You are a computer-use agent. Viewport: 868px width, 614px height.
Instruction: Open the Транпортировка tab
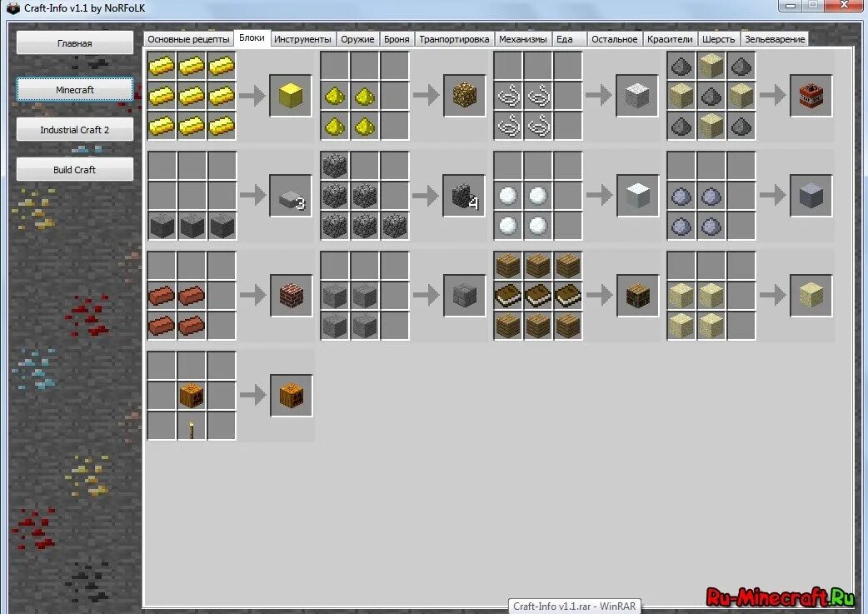point(454,39)
